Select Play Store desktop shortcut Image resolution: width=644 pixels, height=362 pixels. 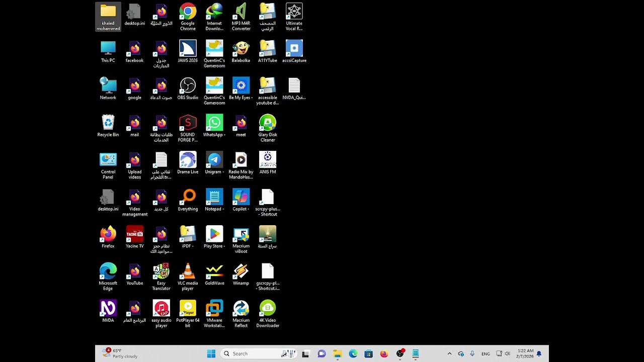click(x=214, y=238)
